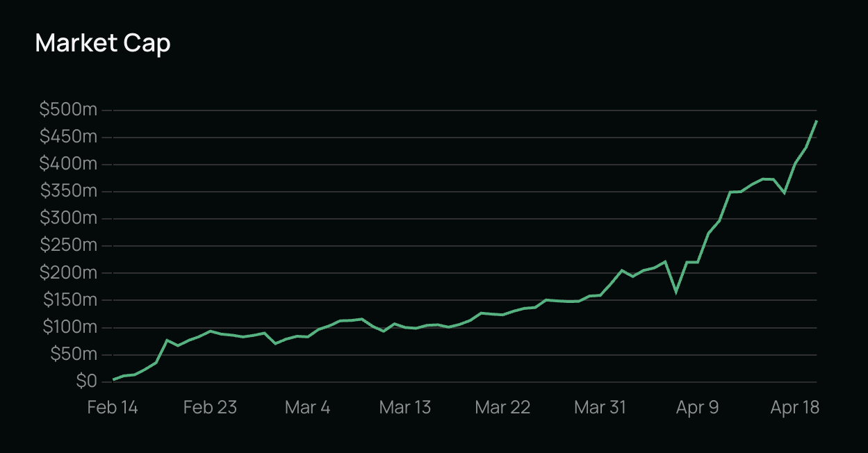This screenshot has height=453, width=868.
Task: Select the $400m y-axis label
Action: 68,164
